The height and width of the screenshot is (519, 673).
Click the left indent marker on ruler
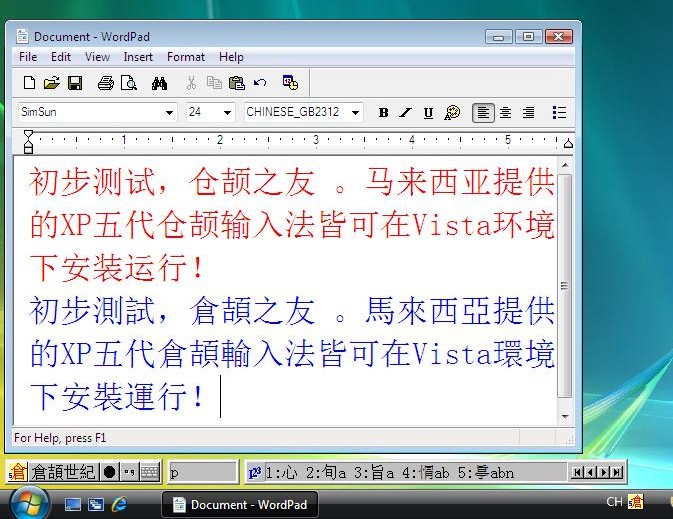coord(28,142)
